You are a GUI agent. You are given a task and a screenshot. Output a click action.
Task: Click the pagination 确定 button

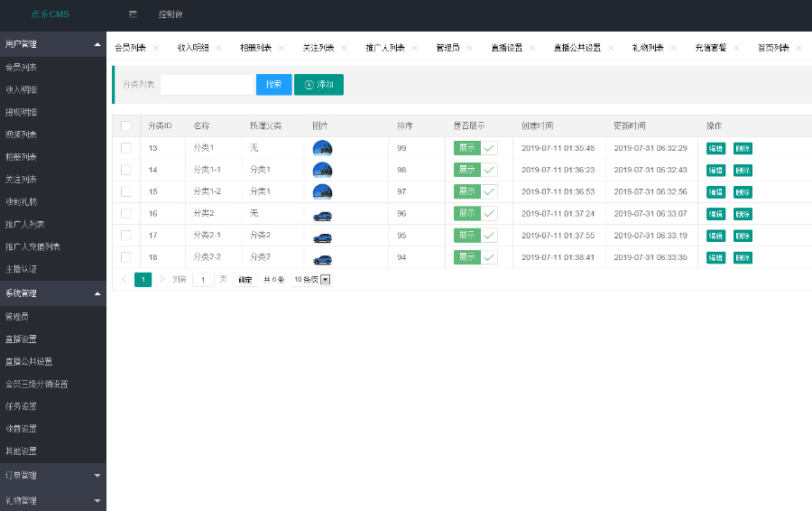pos(245,280)
